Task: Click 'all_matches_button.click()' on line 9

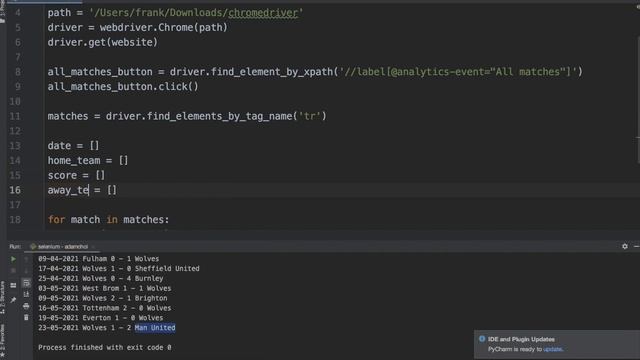Action: 123,87
